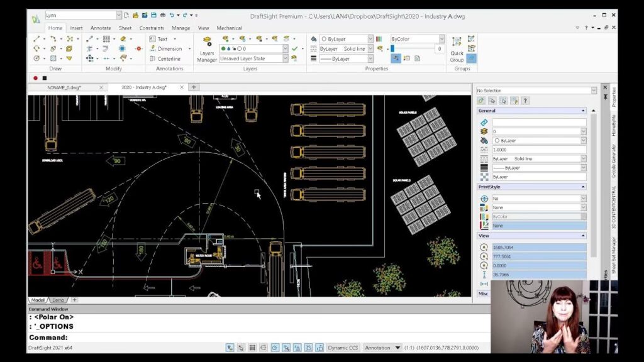Screen dimensions: 644x362
Task: Open the No Selection dropdown in Properties
Action: click(x=593, y=90)
